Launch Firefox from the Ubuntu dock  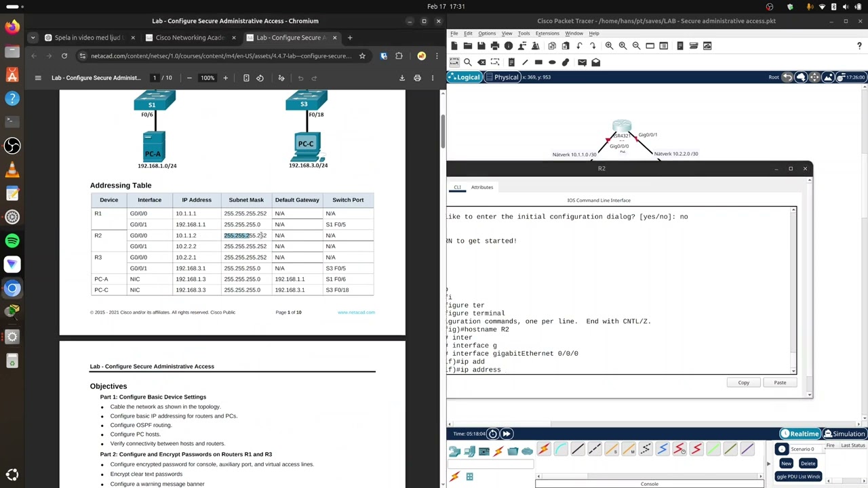(x=12, y=27)
